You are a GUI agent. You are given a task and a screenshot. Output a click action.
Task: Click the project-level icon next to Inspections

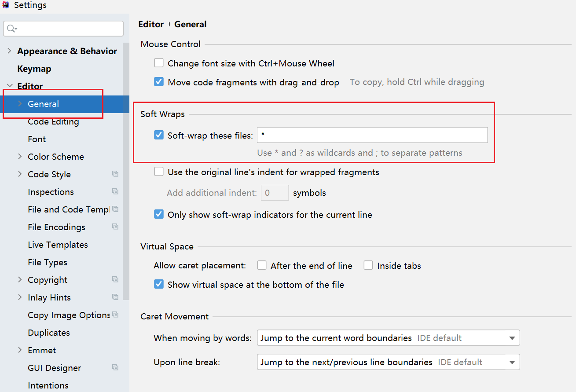[115, 191]
